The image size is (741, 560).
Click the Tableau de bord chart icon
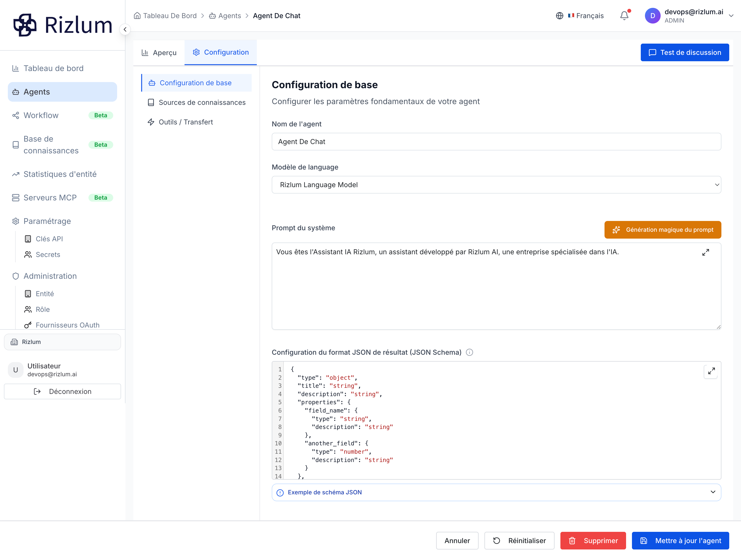click(15, 68)
